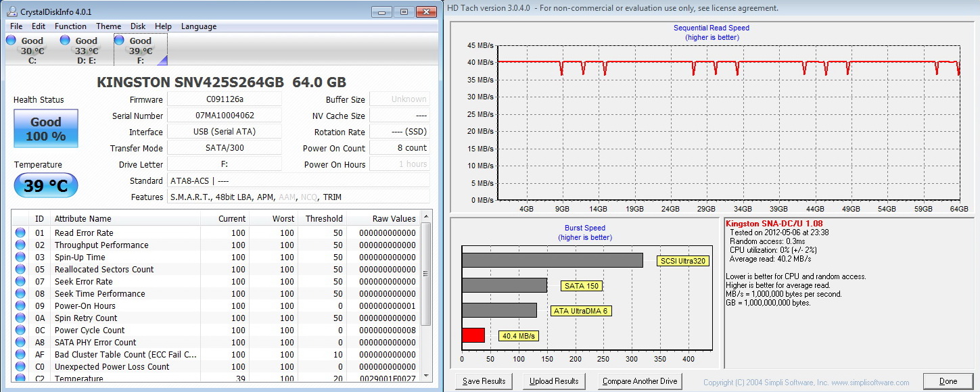Screen dimensions: 980x392
Task: Open the Language menu
Action: click(199, 26)
